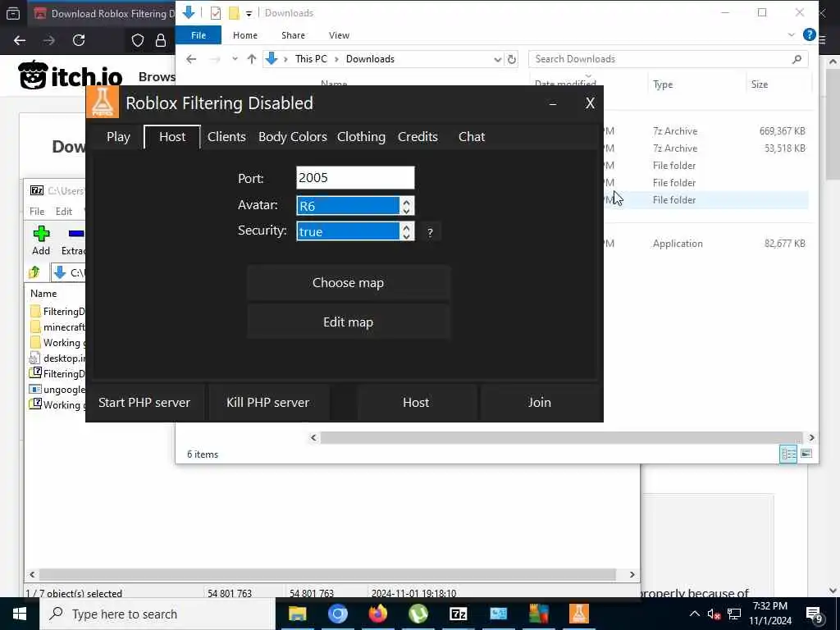
Task: Select the 53,518 KB 7z Archive row
Action: tap(705, 148)
